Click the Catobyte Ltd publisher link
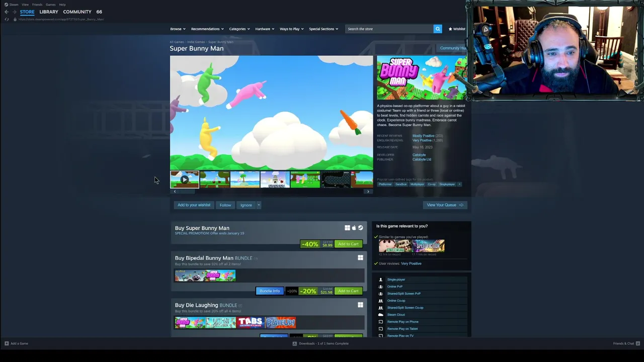 [422, 159]
